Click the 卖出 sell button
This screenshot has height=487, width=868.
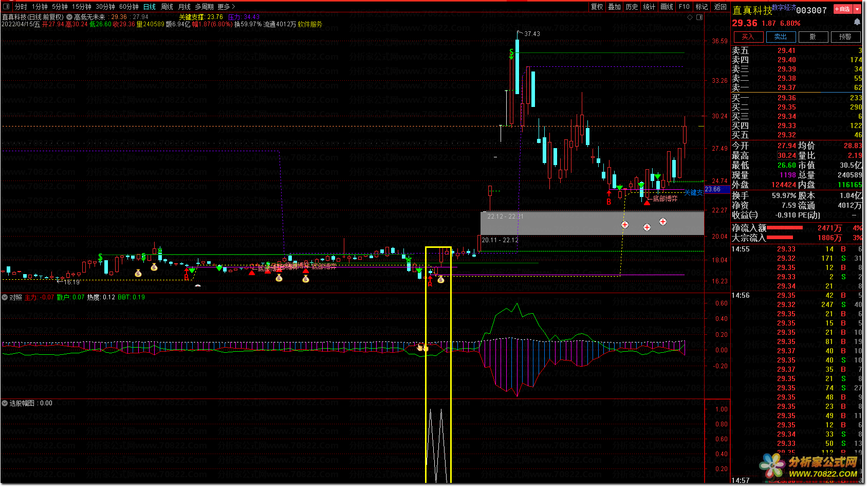(x=781, y=37)
